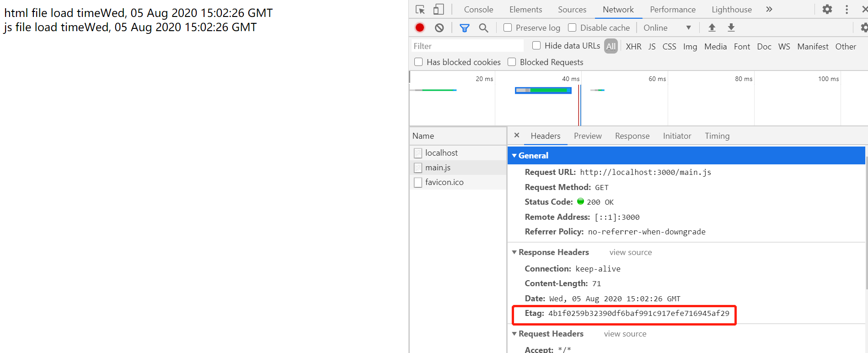Open the network search magnifier
This screenshot has height=353, width=868.
pos(483,28)
